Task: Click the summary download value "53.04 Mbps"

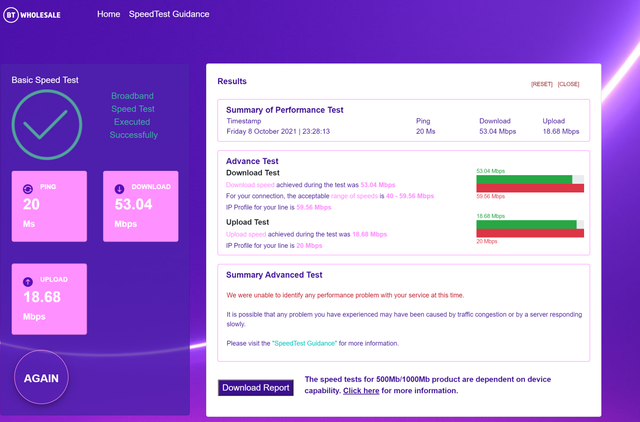Action: [x=498, y=131]
